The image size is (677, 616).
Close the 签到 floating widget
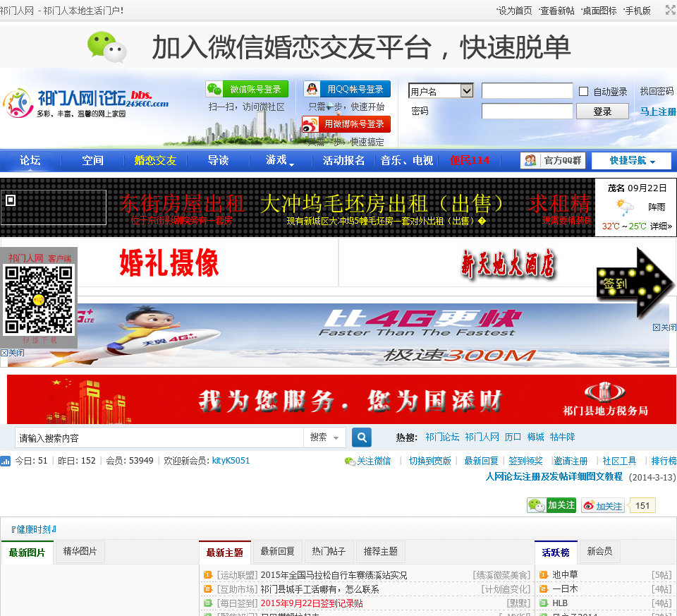[664, 327]
